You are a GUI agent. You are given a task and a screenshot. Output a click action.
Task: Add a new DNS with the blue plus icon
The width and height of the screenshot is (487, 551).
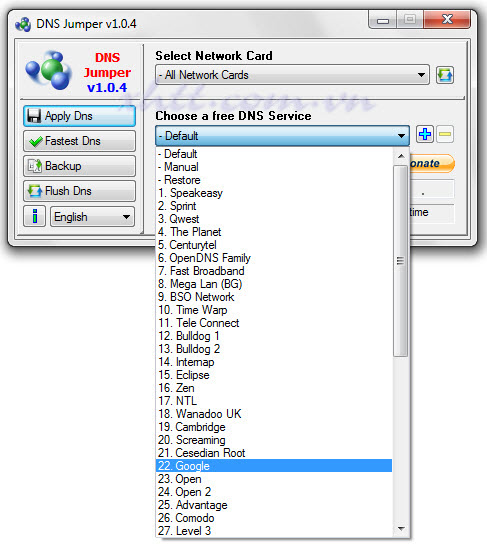[425, 134]
